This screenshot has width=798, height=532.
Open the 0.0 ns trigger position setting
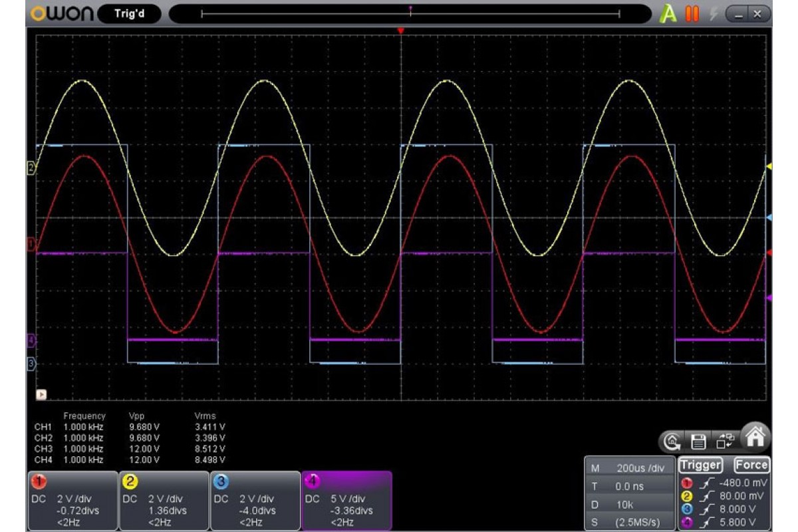[629, 487]
